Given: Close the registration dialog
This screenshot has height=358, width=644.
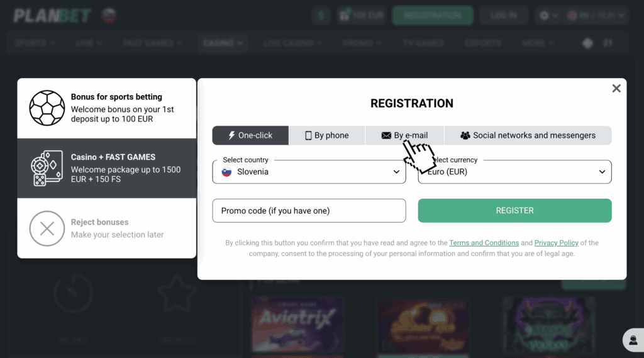Looking at the screenshot, I should tap(616, 89).
